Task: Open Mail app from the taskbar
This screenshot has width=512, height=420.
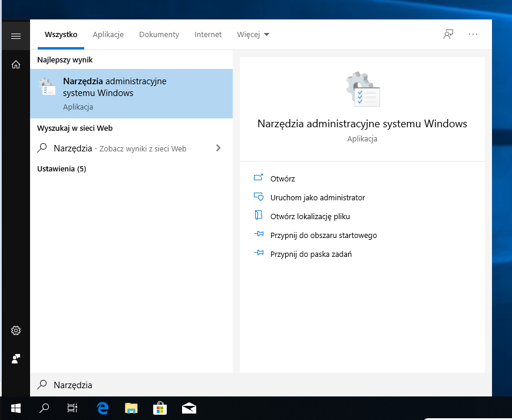Action: [x=189, y=408]
